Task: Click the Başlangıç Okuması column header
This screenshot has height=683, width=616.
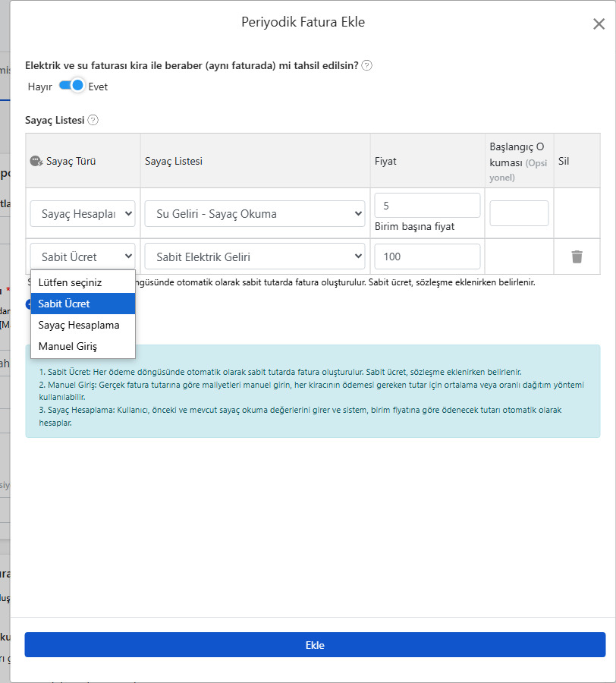Action: tap(518, 162)
